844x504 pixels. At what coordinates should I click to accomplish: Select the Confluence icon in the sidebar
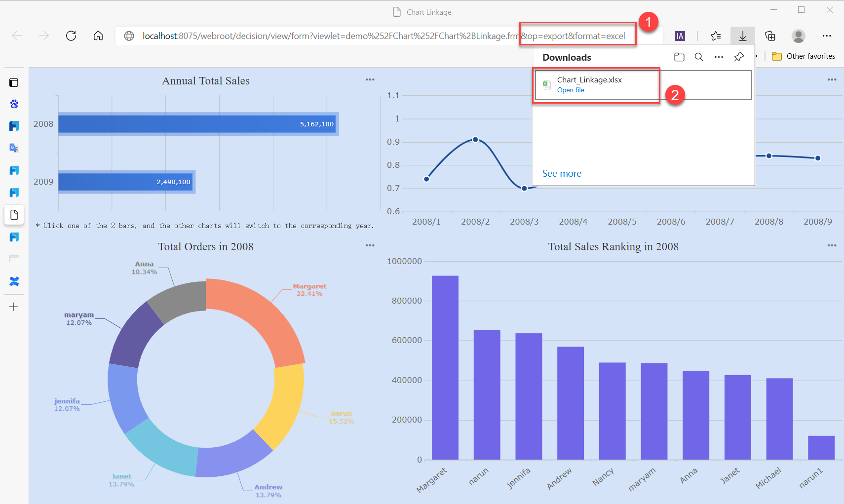click(x=14, y=281)
